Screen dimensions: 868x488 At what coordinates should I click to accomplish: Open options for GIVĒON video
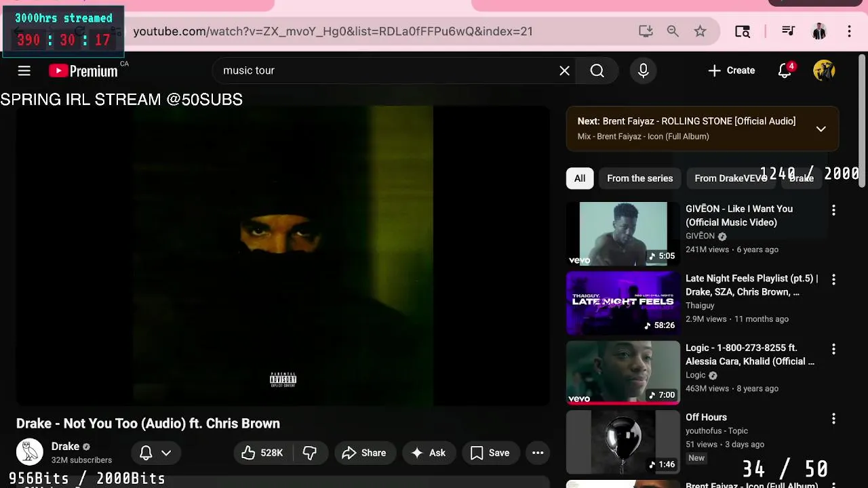(x=833, y=210)
